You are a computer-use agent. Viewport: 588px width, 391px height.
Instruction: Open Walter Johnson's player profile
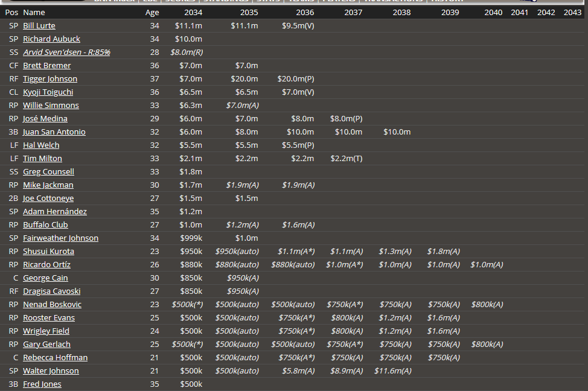point(51,371)
